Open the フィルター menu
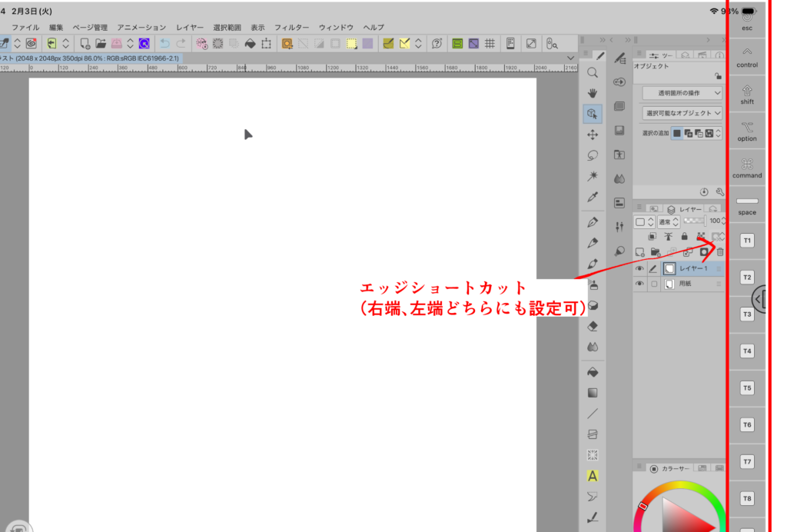The width and height of the screenshot is (787, 532). [291, 28]
